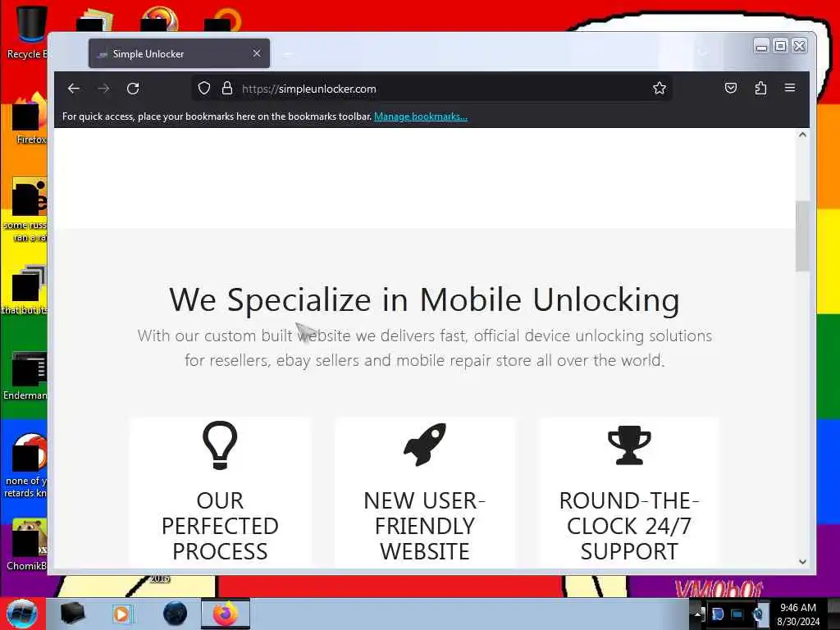Click the rocket New User-Friendly Website icon
The height and width of the screenshot is (630, 840).
point(425,445)
